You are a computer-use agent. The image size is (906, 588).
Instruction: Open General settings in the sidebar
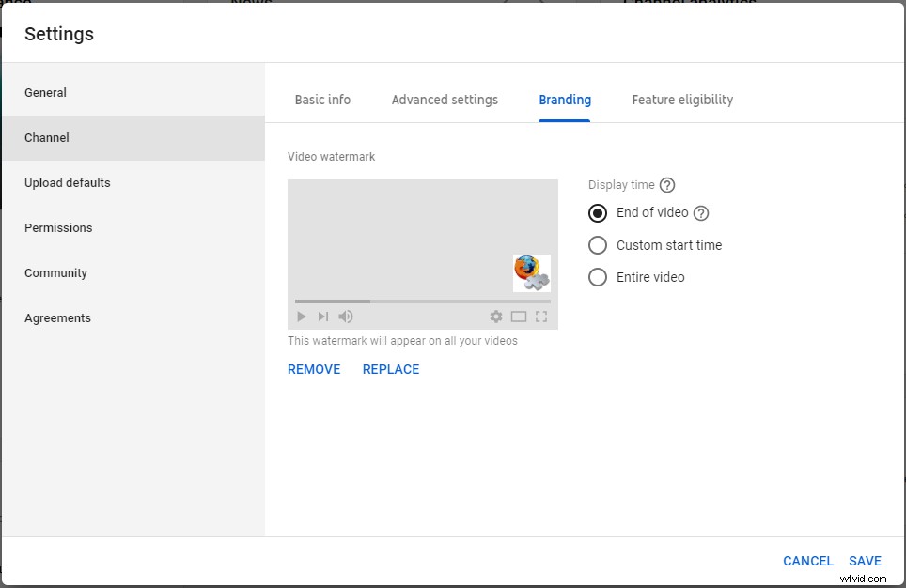tap(45, 93)
